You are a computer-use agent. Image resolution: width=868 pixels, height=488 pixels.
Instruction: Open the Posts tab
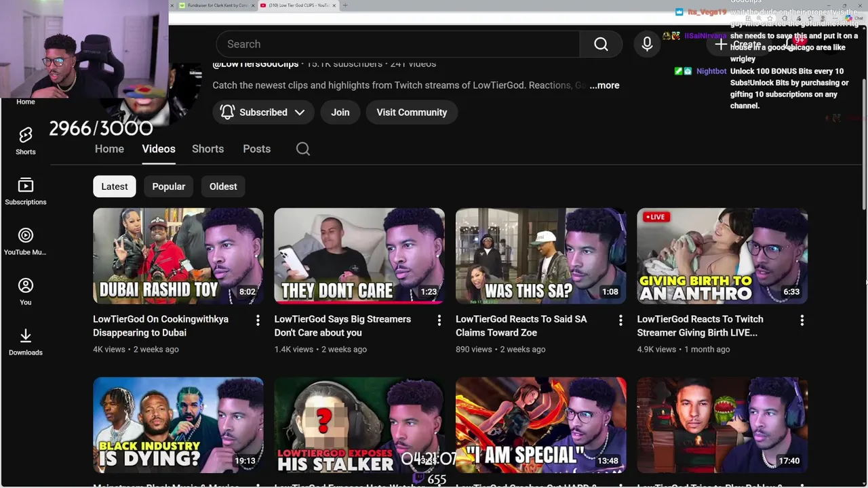(257, 149)
